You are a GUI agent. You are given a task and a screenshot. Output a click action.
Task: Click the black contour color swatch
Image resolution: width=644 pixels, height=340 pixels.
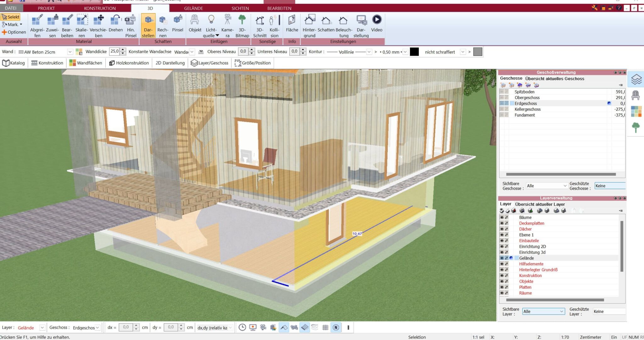(414, 52)
